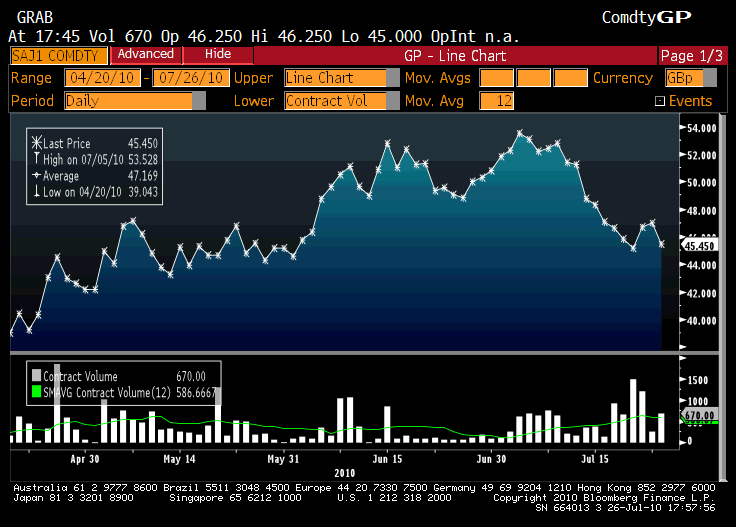Click the May 14 date axis label
736x527 pixels.
179,459
